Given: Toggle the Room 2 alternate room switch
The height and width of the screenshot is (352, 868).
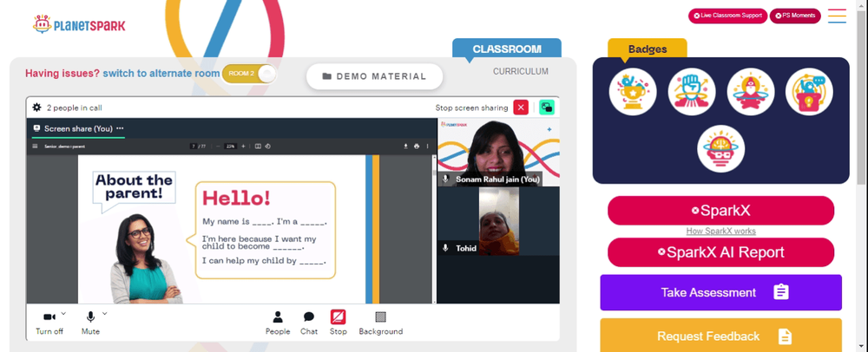Looking at the screenshot, I should pos(248,74).
